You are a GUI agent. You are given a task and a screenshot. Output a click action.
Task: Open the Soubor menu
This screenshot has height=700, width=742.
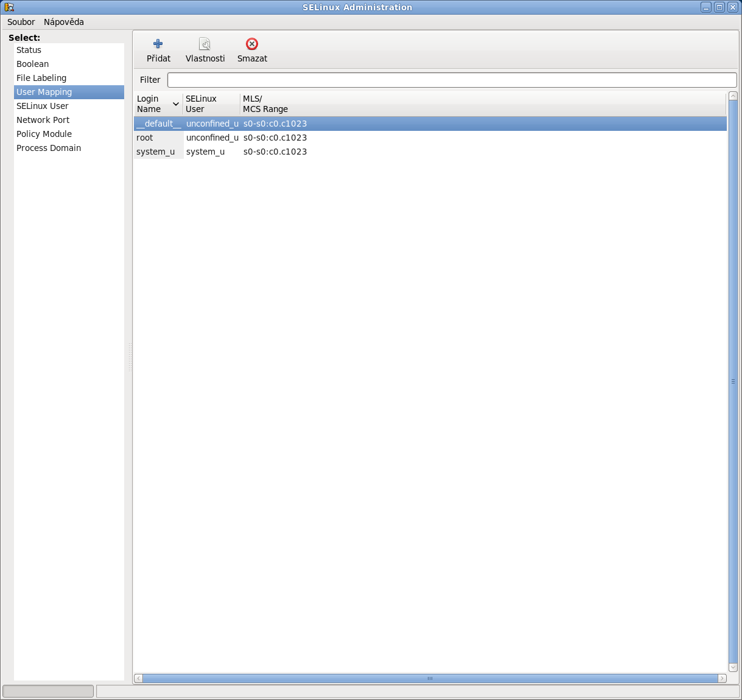point(21,22)
